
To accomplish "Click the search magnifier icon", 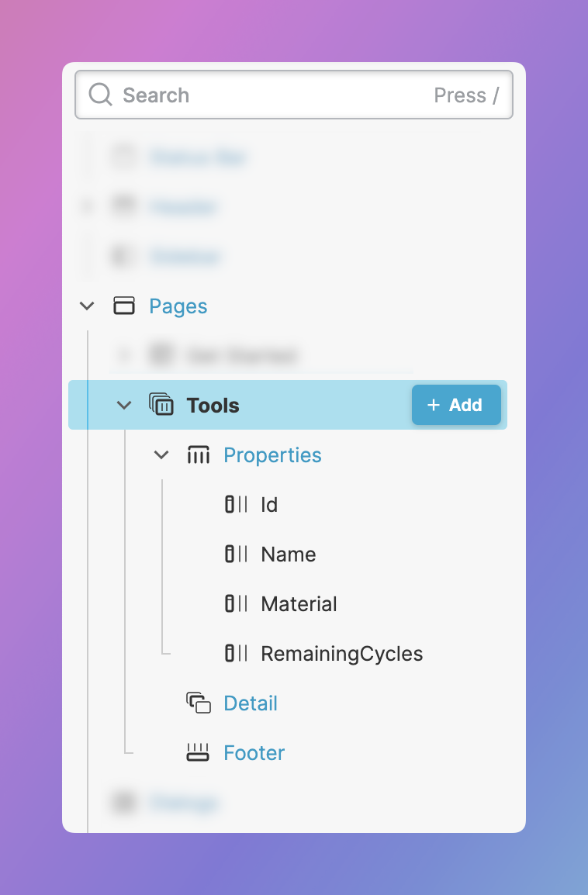I will tap(101, 95).
